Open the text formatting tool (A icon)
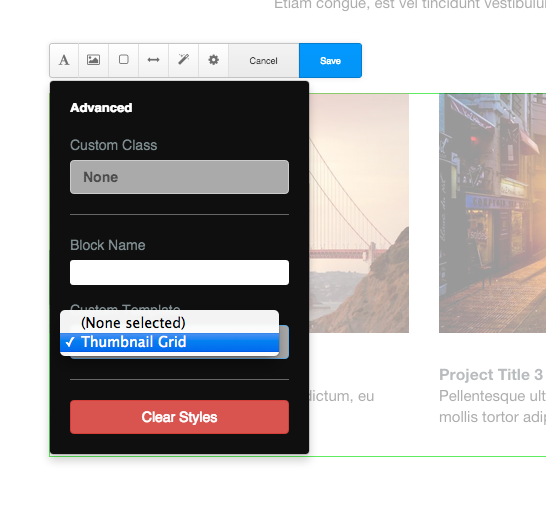The width and height of the screenshot is (546, 505). pos(64,60)
